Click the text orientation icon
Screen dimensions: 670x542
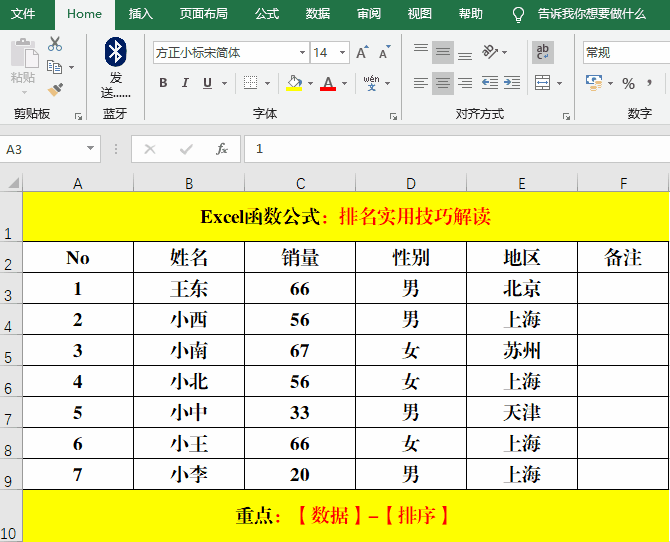pos(490,52)
